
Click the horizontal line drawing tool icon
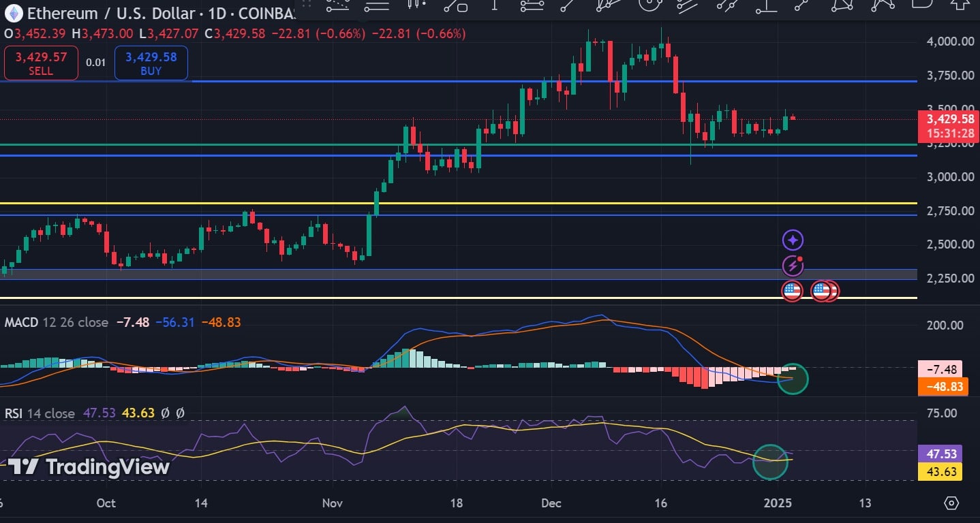[377, 5]
